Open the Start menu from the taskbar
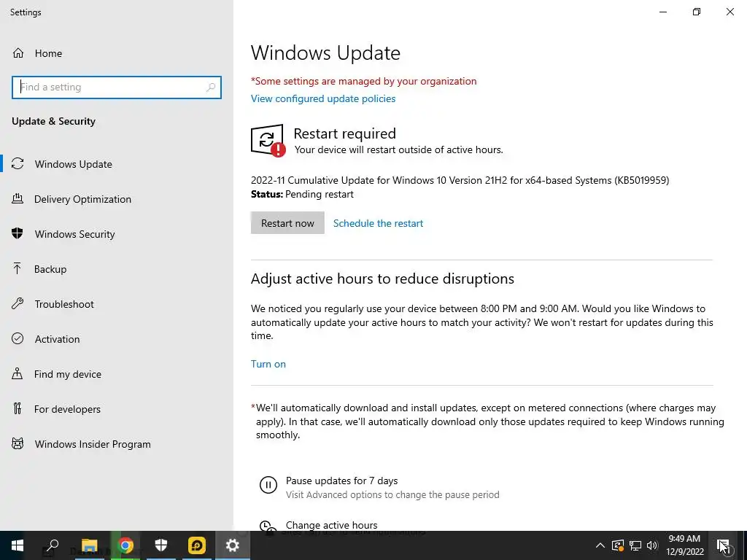Image resolution: width=747 pixels, height=560 pixels. click(x=18, y=545)
